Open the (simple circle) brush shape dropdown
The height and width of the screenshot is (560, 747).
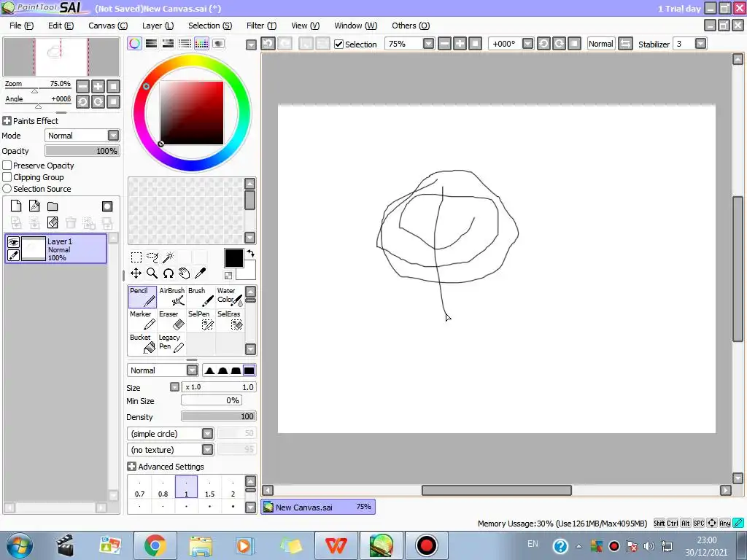[x=207, y=434]
